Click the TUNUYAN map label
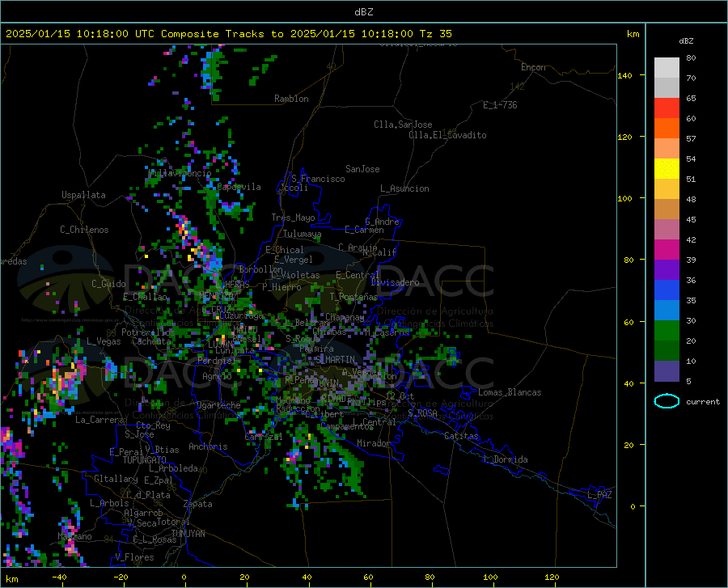This screenshot has width=728, height=588. (188, 533)
